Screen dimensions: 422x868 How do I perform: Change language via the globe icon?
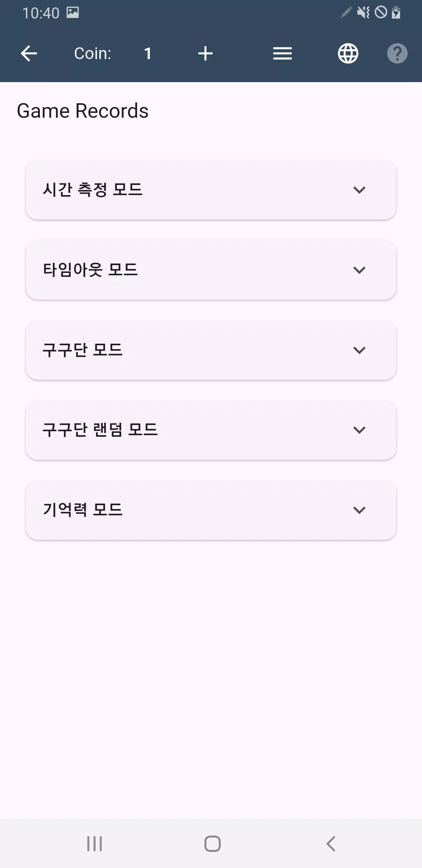(x=348, y=54)
